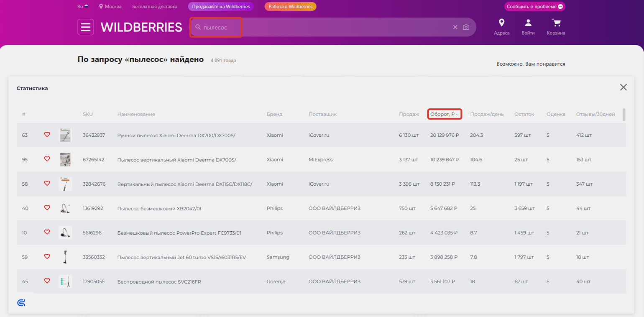Open thumbnail of Xiaomi Deerma DX700/DX700S/

(x=65, y=135)
